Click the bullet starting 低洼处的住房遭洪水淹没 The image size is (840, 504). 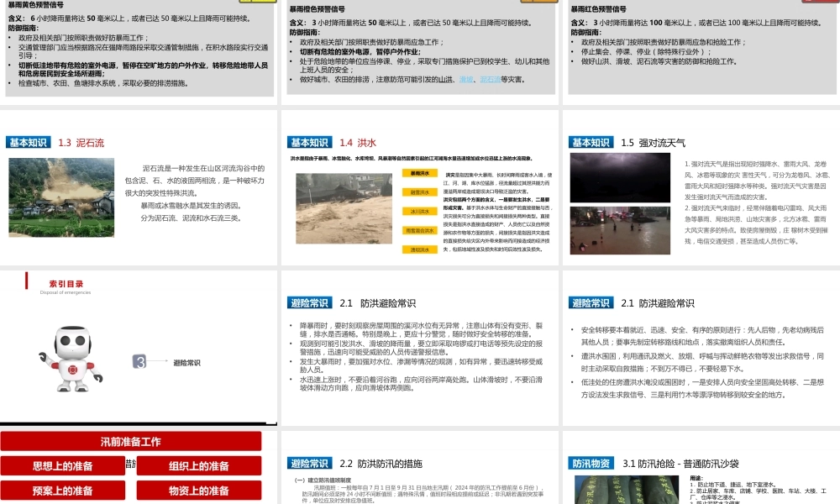pos(701,388)
